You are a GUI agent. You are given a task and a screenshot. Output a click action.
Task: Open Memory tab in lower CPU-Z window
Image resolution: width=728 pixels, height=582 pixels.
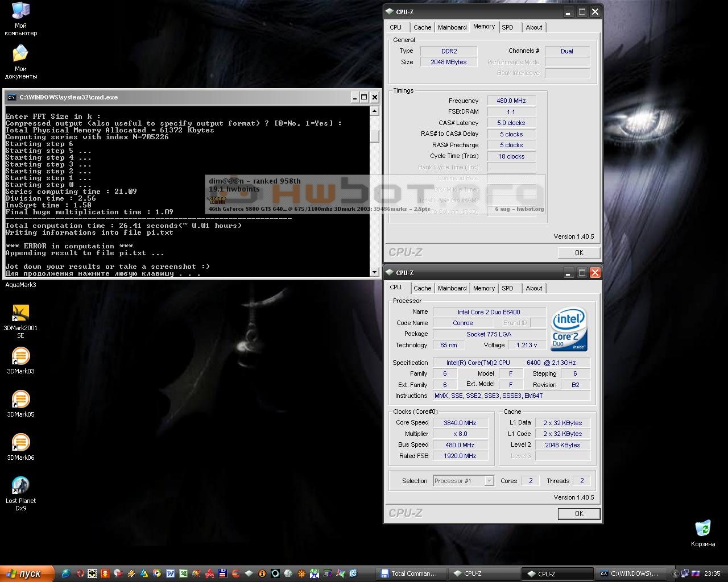(484, 288)
